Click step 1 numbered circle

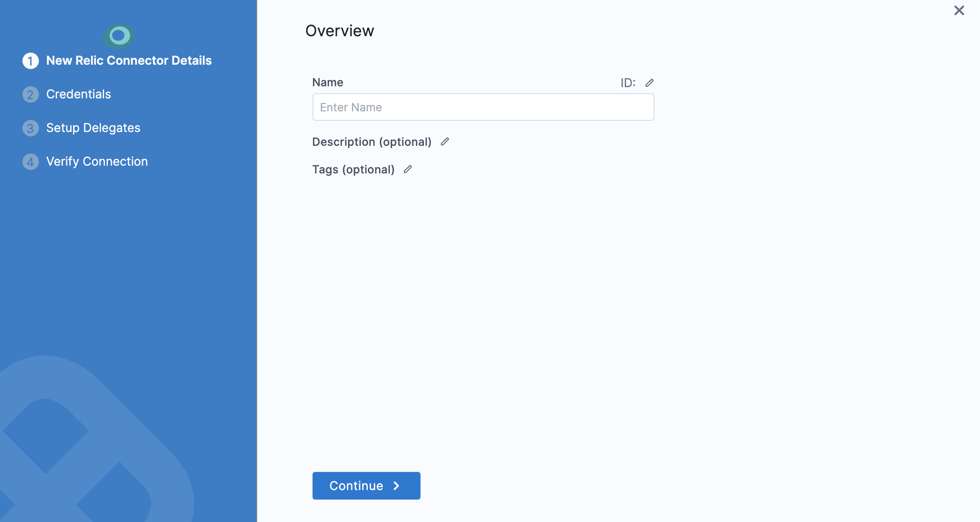coord(30,61)
